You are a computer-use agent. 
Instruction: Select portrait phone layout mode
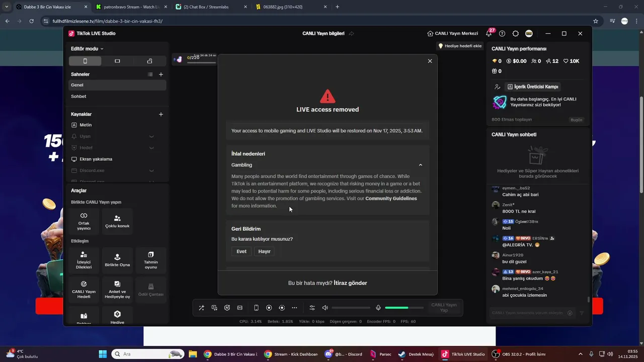[x=85, y=61]
